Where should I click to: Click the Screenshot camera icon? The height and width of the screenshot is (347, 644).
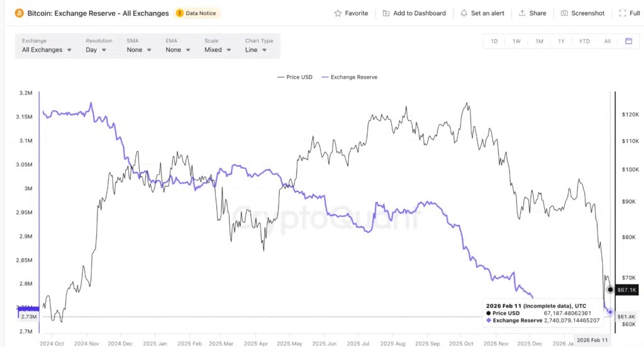click(x=564, y=13)
